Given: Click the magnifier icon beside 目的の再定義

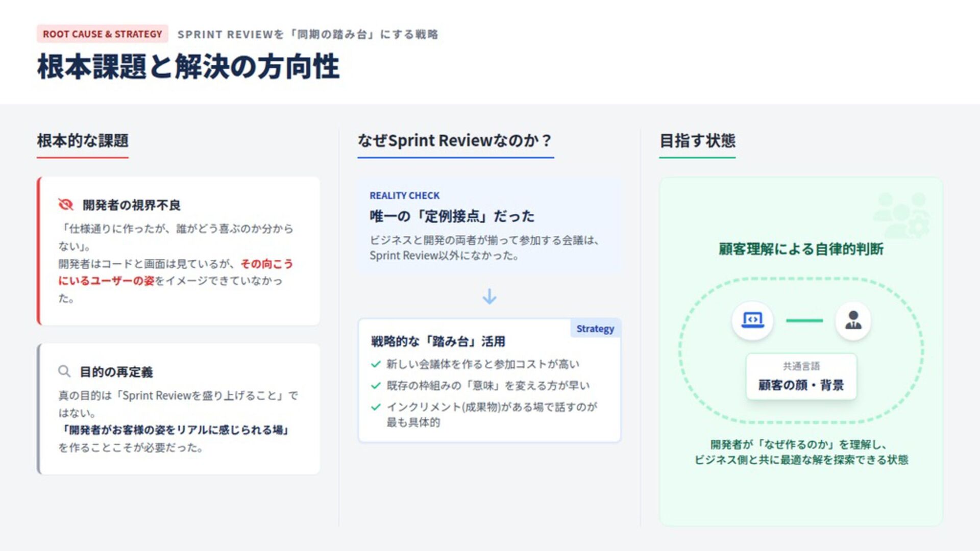Looking at the screenshot, I should 64,371.
